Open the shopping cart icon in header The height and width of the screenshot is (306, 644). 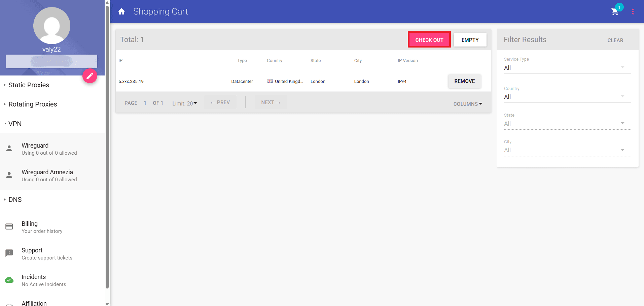615,11
